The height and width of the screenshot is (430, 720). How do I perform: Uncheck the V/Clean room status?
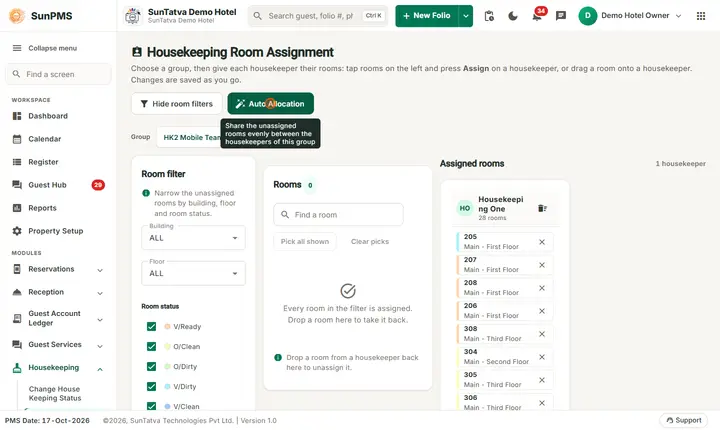151,406
